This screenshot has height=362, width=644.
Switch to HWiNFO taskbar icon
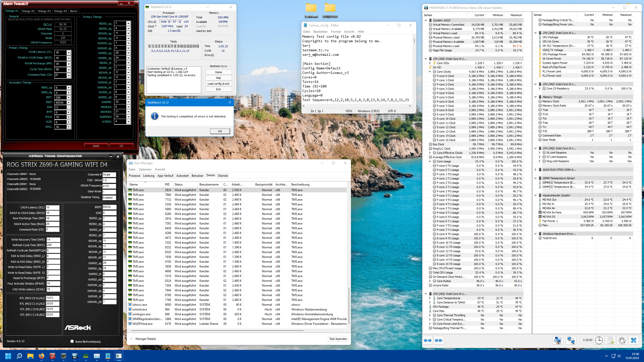click(x=74, y=356)
